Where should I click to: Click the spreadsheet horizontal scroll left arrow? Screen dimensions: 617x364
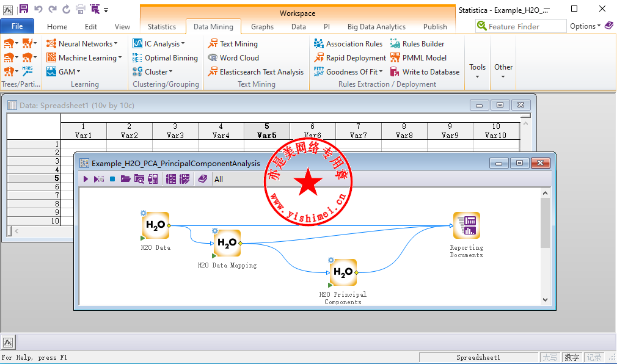[x=16, y=231]
